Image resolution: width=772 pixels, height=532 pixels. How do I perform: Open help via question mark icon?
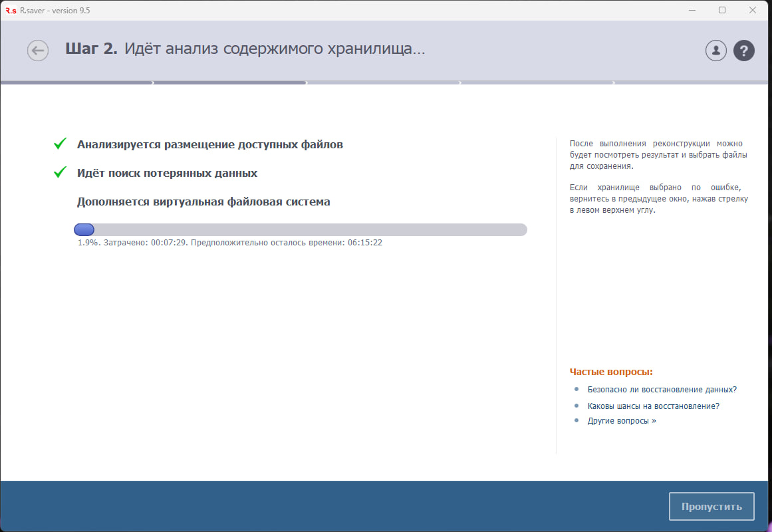(x=743, y=51)
